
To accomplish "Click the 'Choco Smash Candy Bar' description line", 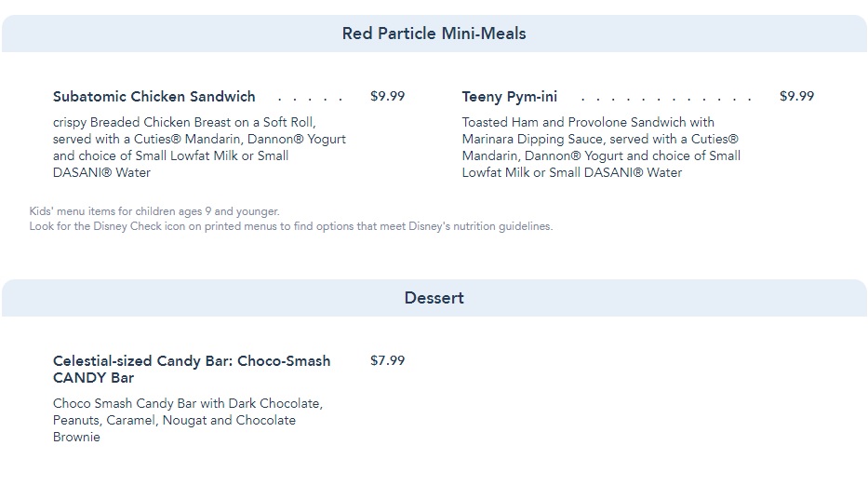I will [x=187, y=403].
